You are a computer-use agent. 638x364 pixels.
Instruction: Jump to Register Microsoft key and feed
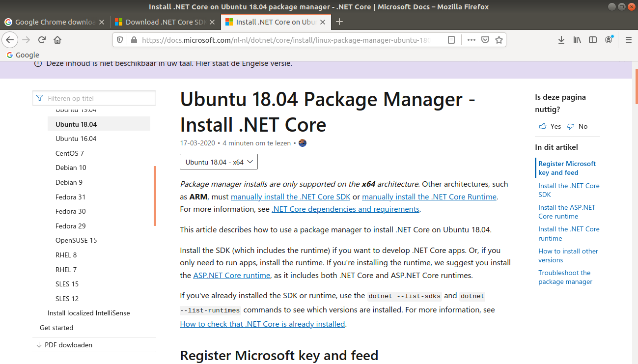coord(567,168)
